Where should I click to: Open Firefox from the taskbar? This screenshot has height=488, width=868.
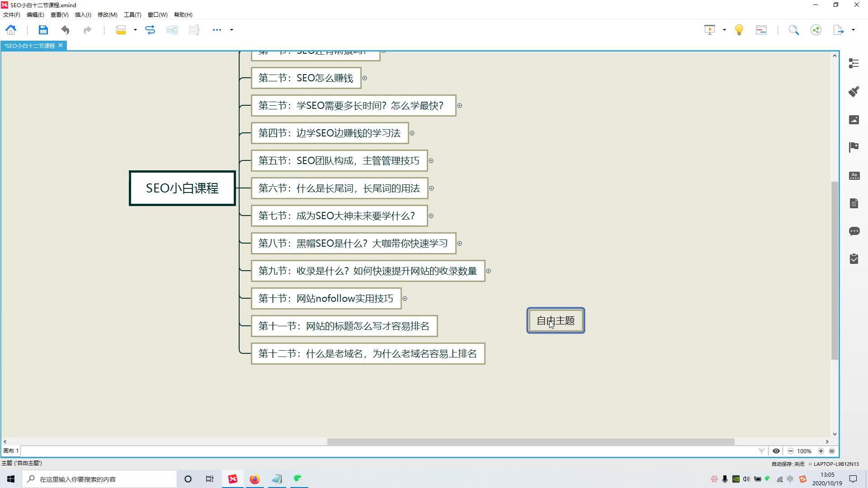pos(255,479)
